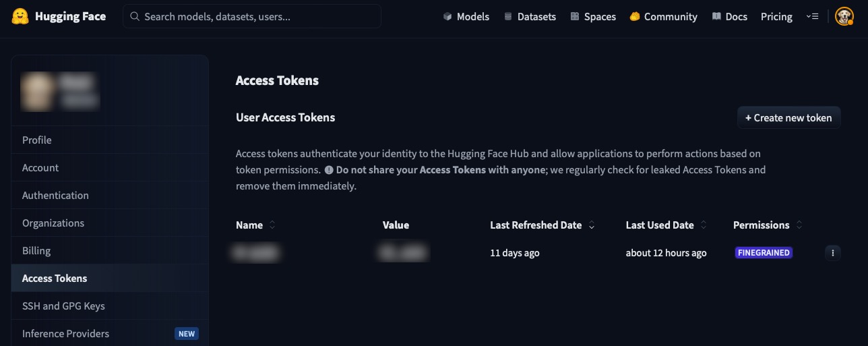The image size is (868, 346).
Task: Go to Inference Providers settings
Action: point(65,333)
